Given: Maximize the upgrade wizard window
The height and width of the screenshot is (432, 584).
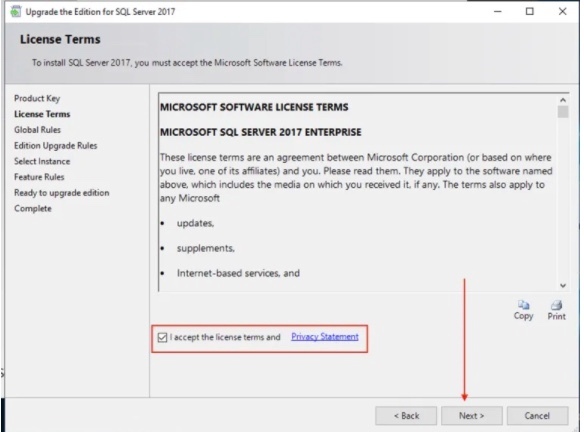Looking at the screenshot, I should 530,12.
